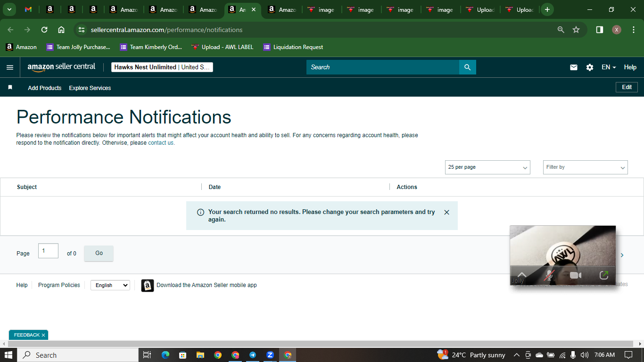Viewport: 644px width, 362px height.
Task: Click the Amazon Seller mobile app icon
Action: point(148,285)
